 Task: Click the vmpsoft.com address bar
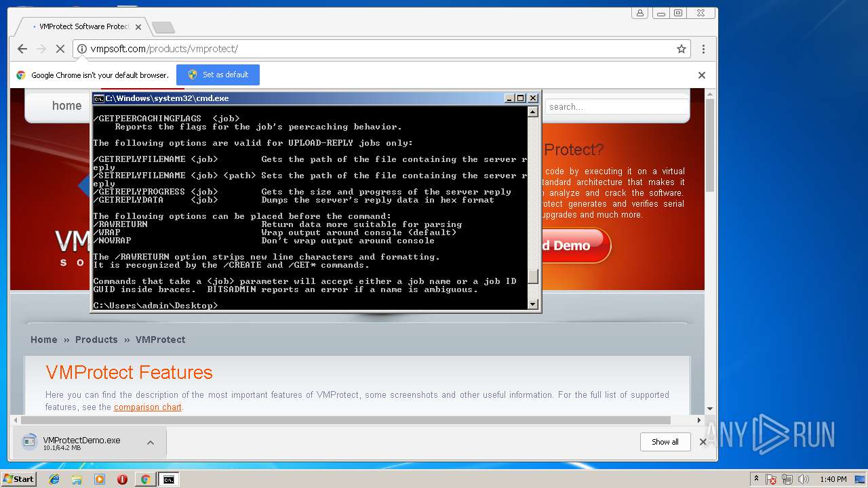pyautogui.click(x=381, y=49)
